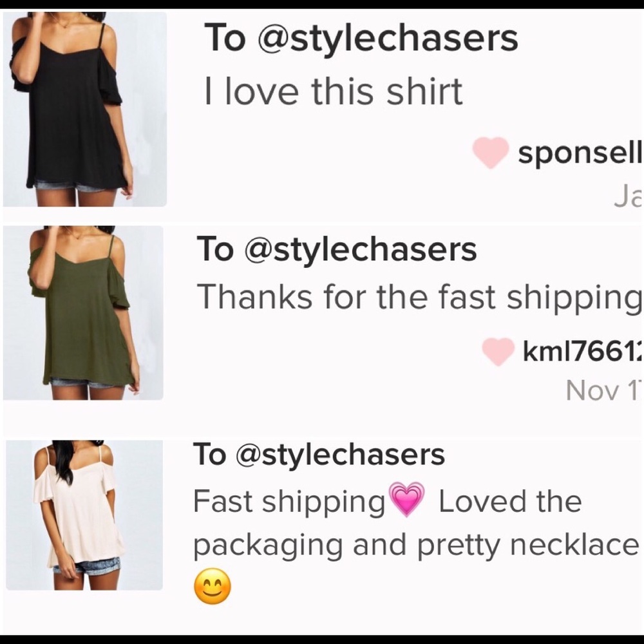Click the Loved the text
This screenshot has height=644, width=644.
(x=509, y=502)
